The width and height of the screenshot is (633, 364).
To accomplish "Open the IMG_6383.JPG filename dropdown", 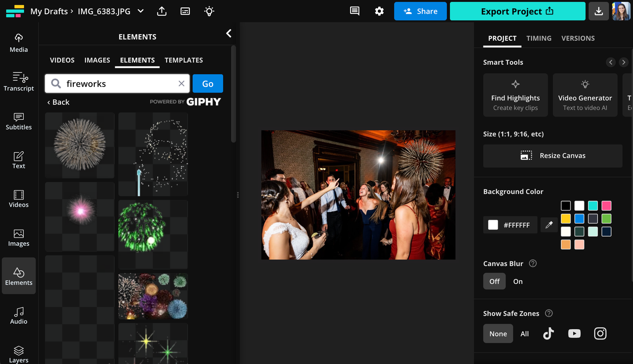I will [140, 11].
